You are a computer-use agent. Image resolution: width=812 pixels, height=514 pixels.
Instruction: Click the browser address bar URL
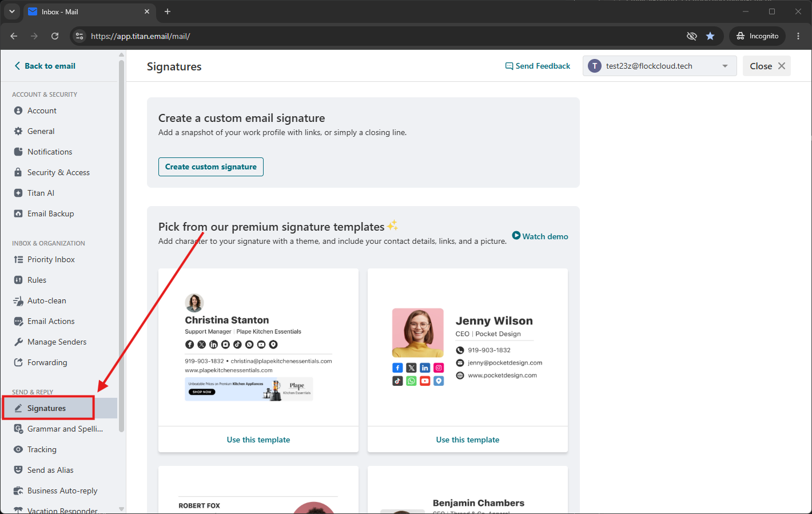[x=141, y=36]
